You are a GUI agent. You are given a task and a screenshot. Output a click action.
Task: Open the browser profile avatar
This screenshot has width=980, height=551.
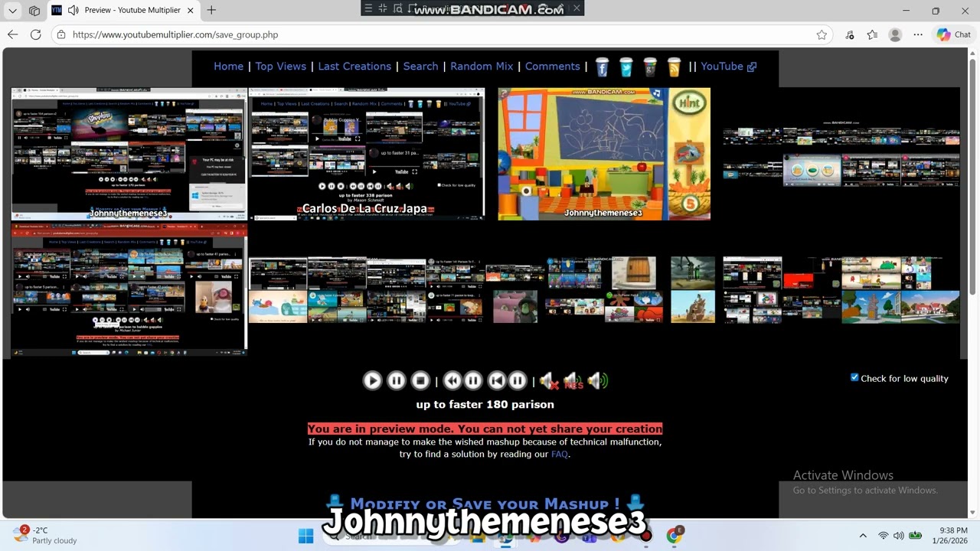[895, 34]
